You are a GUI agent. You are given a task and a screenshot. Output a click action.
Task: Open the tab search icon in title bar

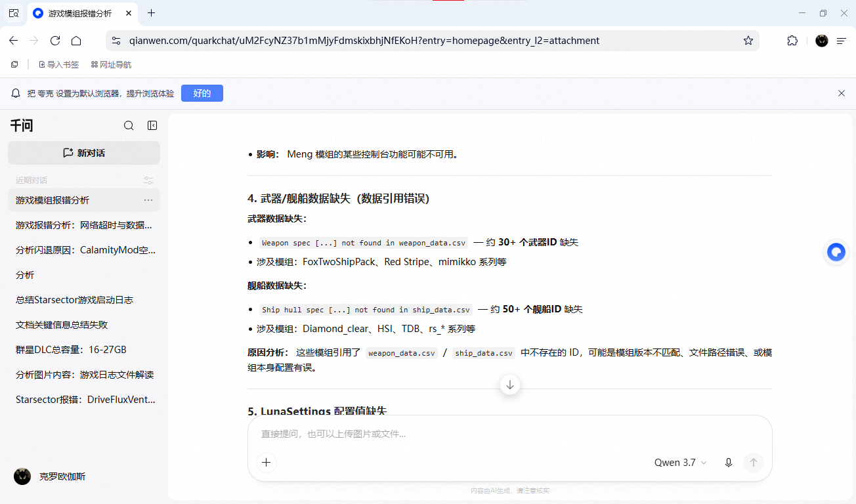[x=14, y=13]
